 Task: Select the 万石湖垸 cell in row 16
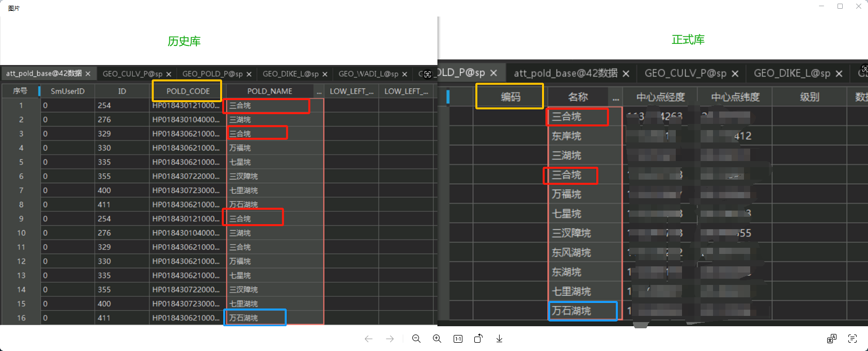(255, 317)
